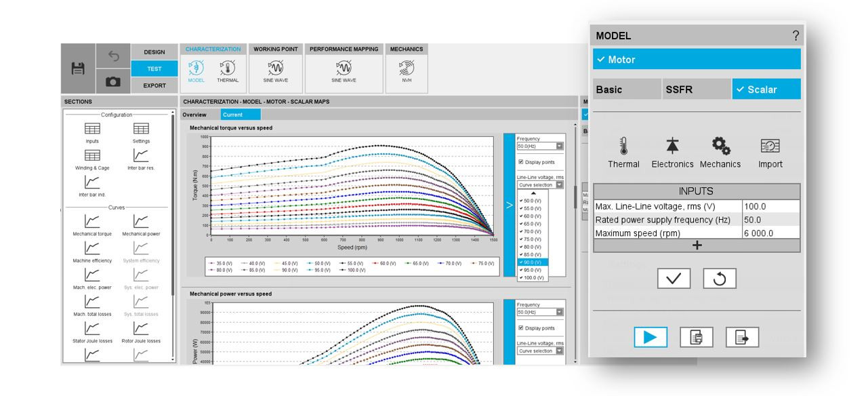Open Thermal settings in the Model panel
Viewport: 868px width, 396px height.
623,152
